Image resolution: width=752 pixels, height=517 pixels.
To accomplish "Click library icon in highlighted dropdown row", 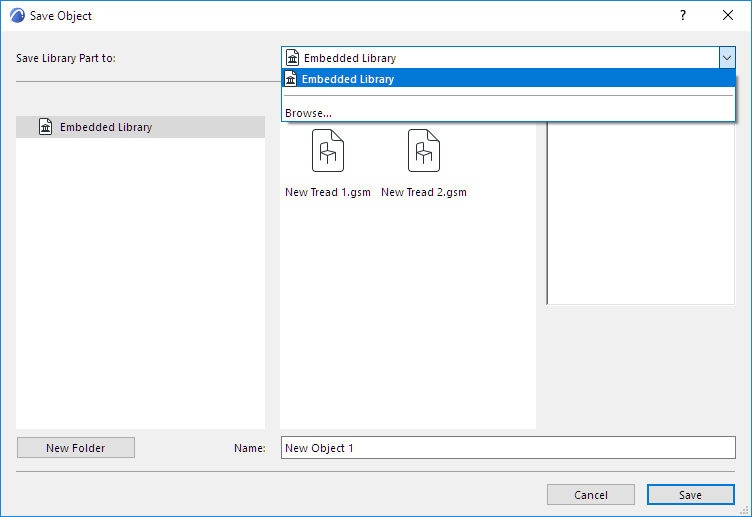I will [x=291, y=78].
